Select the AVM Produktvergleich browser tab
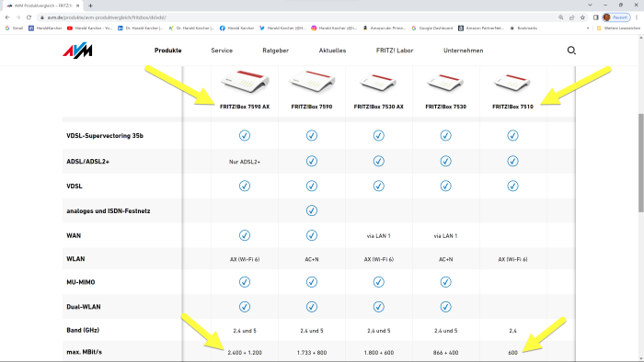The height and width of the screenshot is (362, 644). (41, 6)
